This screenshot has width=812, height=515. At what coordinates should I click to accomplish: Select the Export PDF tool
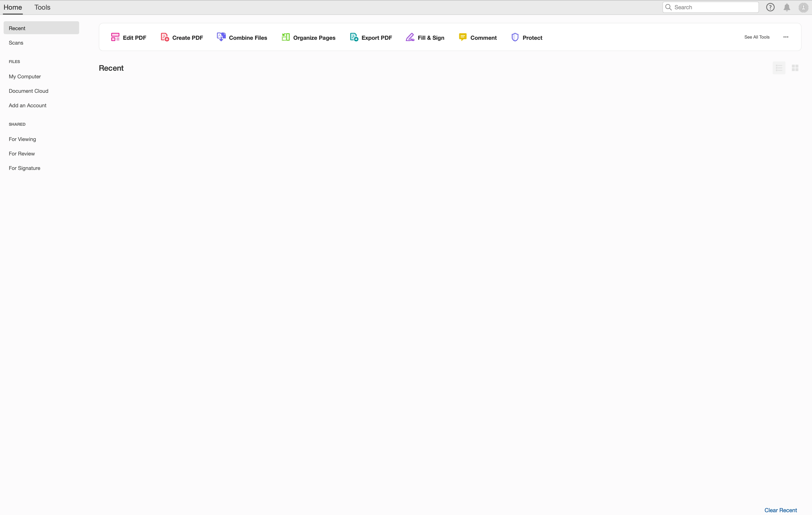pos(371,37)
